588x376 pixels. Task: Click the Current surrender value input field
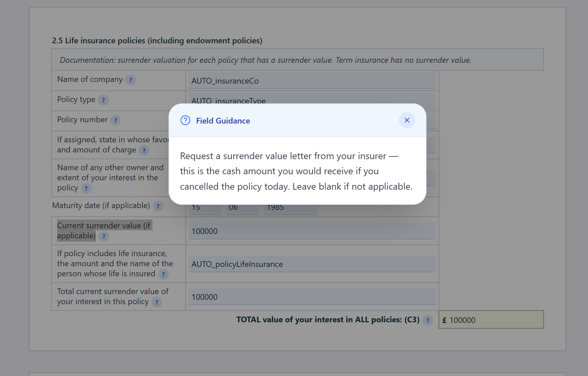pos(312,231)
